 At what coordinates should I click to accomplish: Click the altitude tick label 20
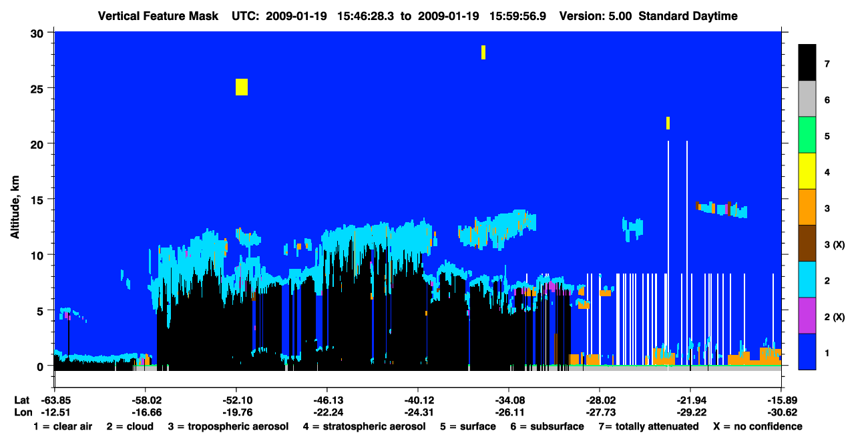click(x=39, y=144)
